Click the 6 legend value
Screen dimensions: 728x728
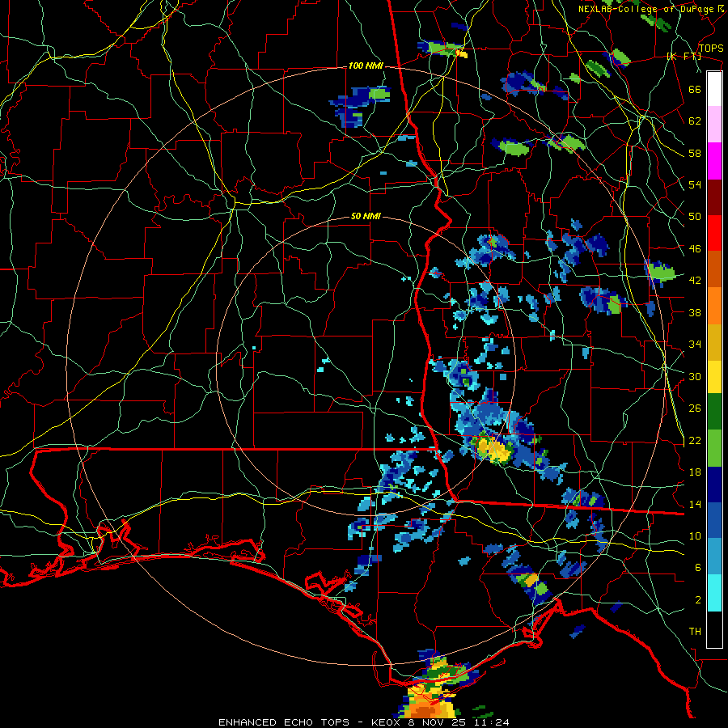coord(698,568)
